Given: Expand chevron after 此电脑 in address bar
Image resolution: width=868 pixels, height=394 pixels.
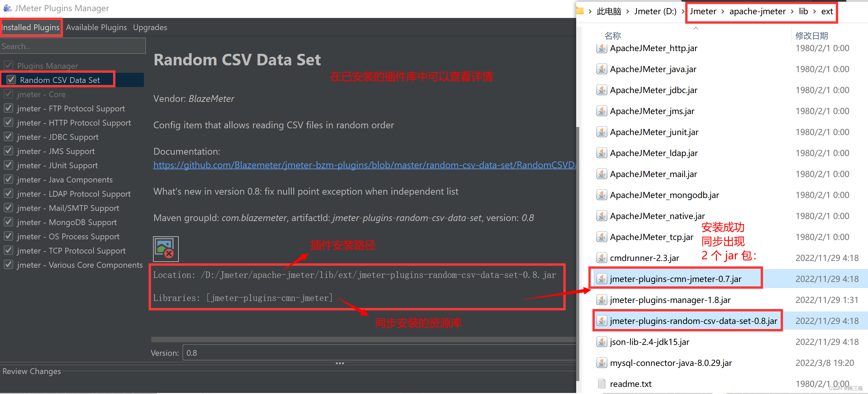Looking at the screenshot, I should 628,12.
